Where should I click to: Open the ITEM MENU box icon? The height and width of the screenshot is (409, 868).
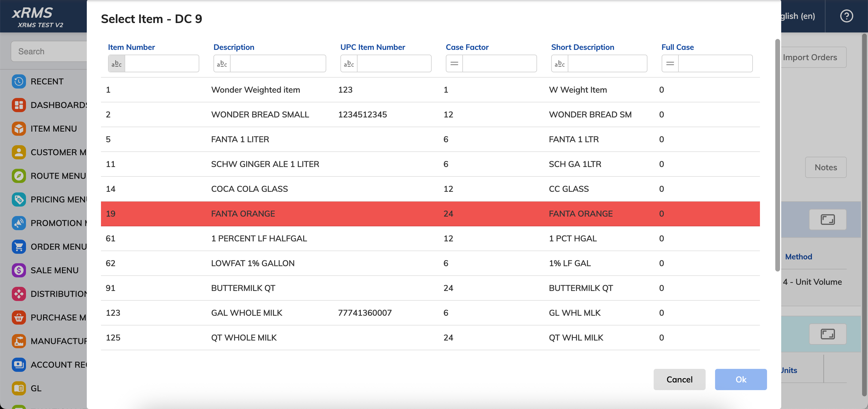19,129
